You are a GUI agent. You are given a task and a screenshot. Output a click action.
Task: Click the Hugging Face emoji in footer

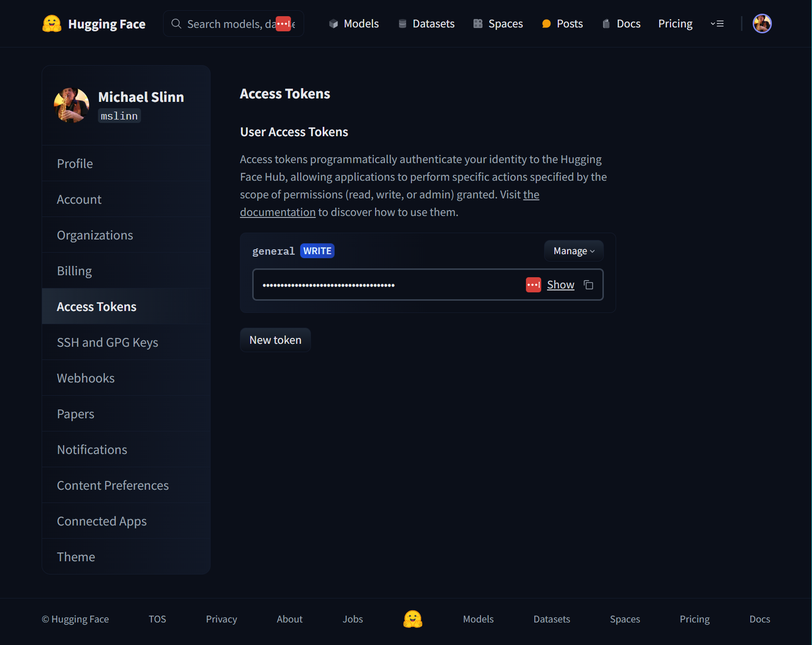click(412, 619)
